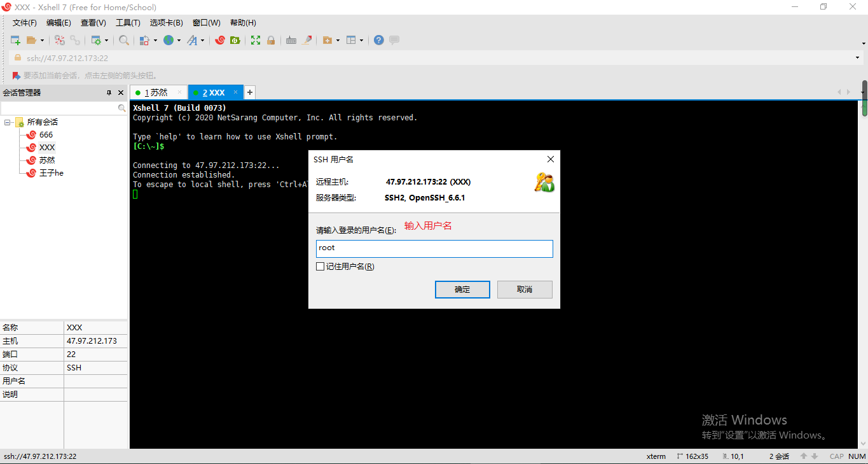The width and height of the screenshot is (868, 464).
Task: Click the New session toolbar icon
Action: (16, 40)
